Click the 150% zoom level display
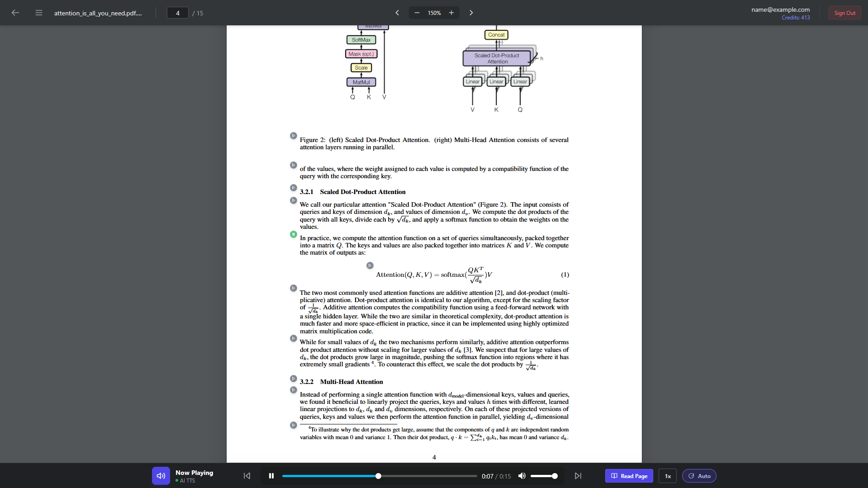Screen dimensions: 868x488 tap(434, 13)
